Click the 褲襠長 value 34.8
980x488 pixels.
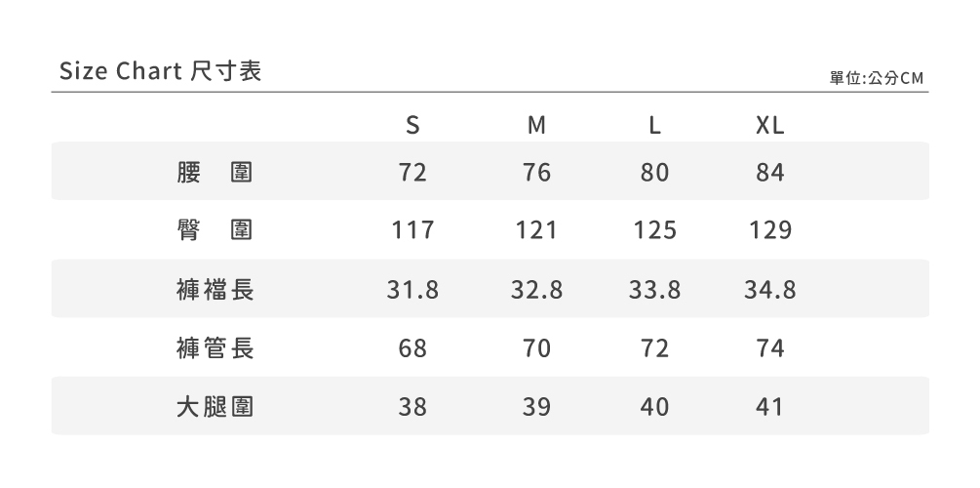769,289
